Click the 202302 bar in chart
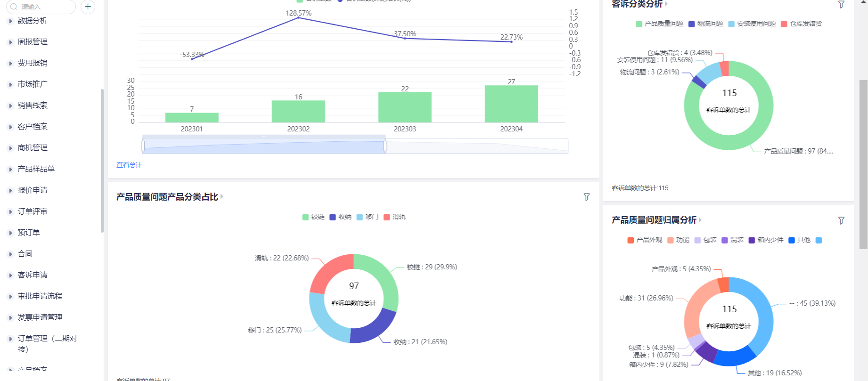The width and height of the screenshot is (868, 381). 298,112
